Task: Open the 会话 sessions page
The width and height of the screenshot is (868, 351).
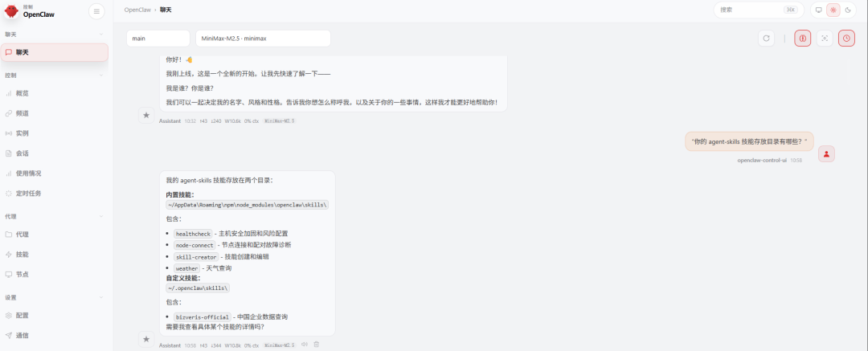Action: 55,153
